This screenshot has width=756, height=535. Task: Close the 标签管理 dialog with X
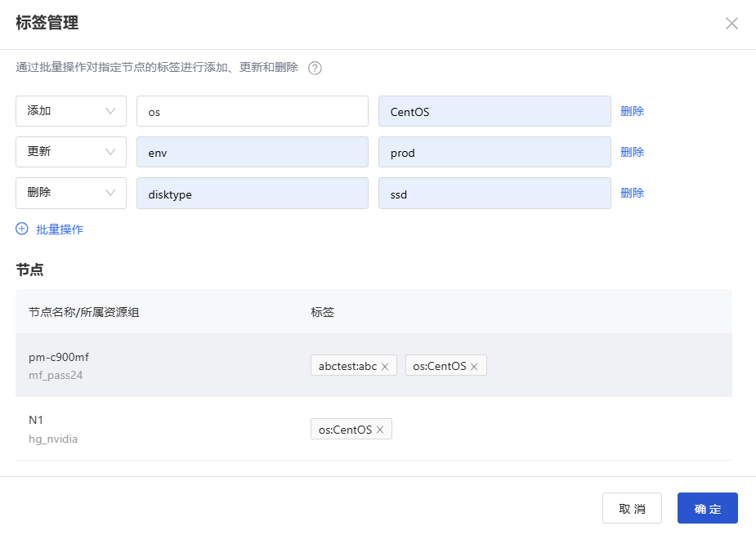732,23
